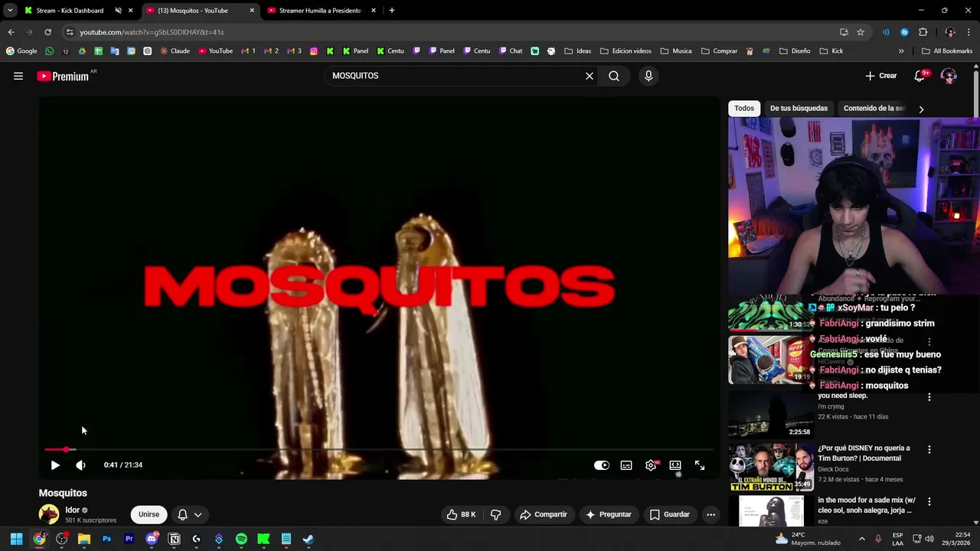
Task: Click the Preguntar button
Action: coord(609,514)
